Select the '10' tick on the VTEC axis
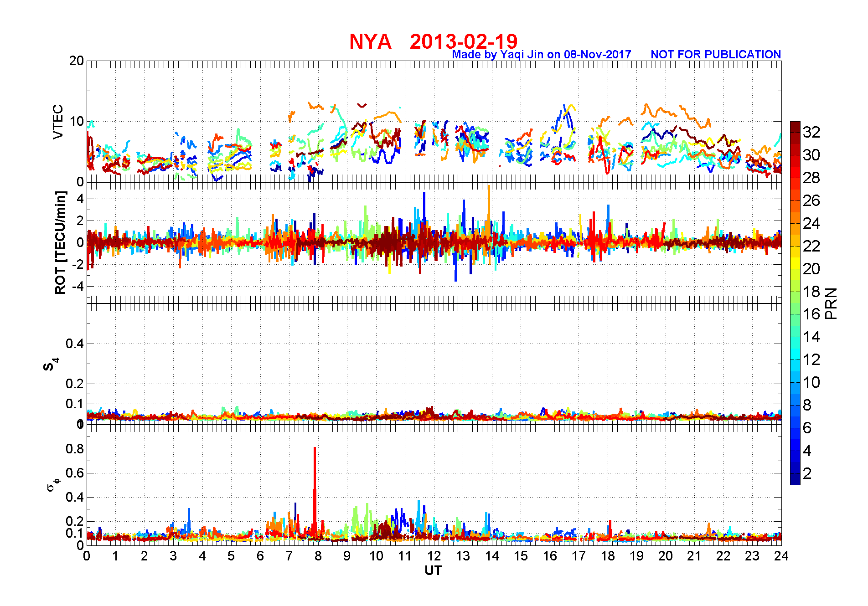Screen dimensions: 868x606 [x=77, y=121]
